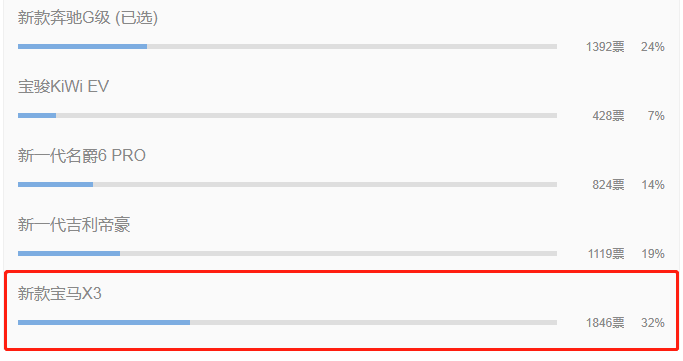Click the 7% percentage label

pos(656,116)
